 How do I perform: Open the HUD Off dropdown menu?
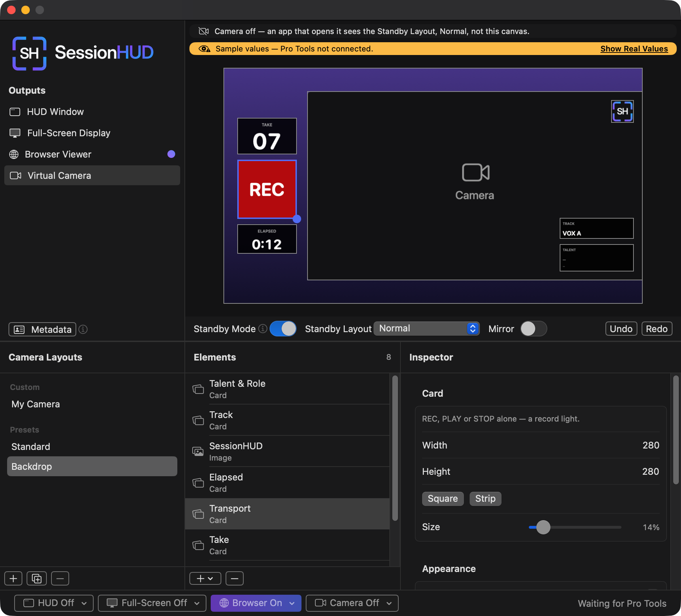pos(54,603)
